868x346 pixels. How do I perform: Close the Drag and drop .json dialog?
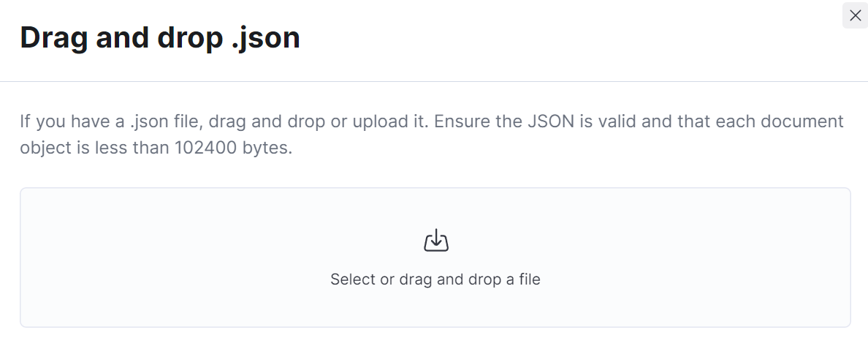855,15
